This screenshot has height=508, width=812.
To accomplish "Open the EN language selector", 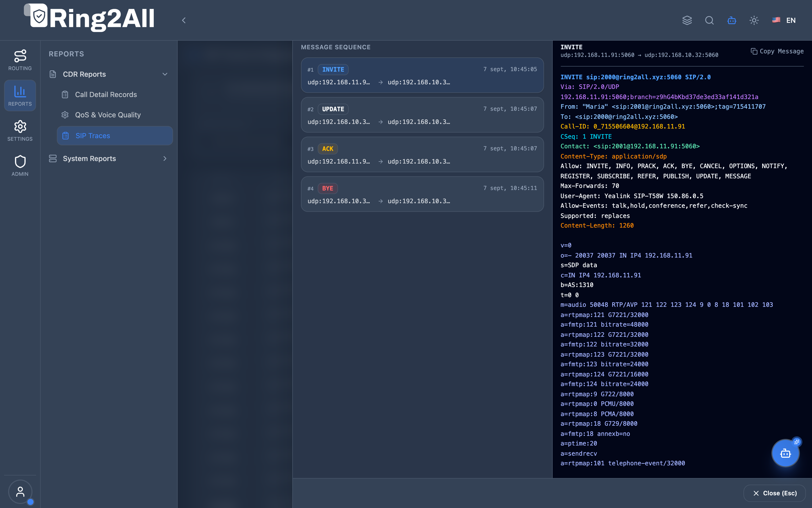I will point(784,21).
